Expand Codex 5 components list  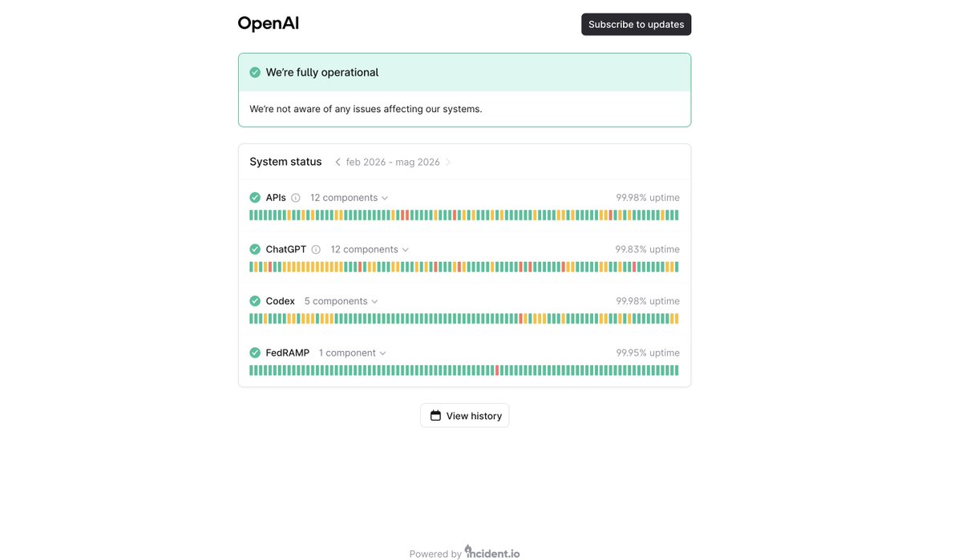pyautogui.click(x=342, y=301)
